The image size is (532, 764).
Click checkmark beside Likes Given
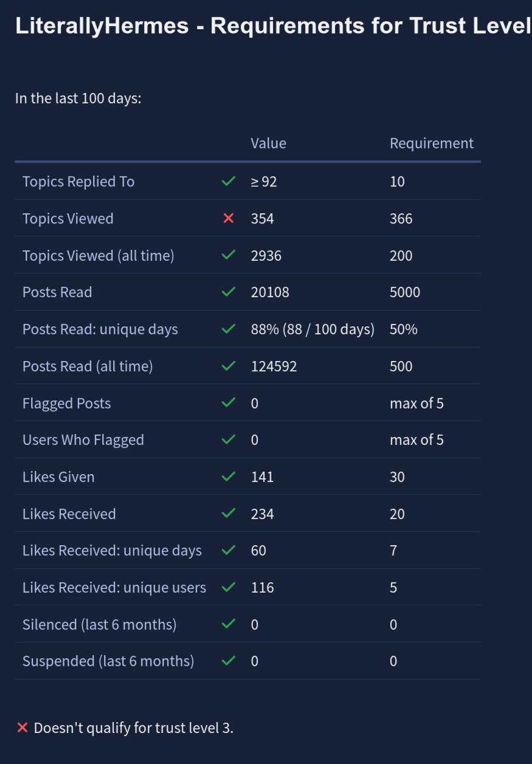pyautogui.click(x=229, y=477)
